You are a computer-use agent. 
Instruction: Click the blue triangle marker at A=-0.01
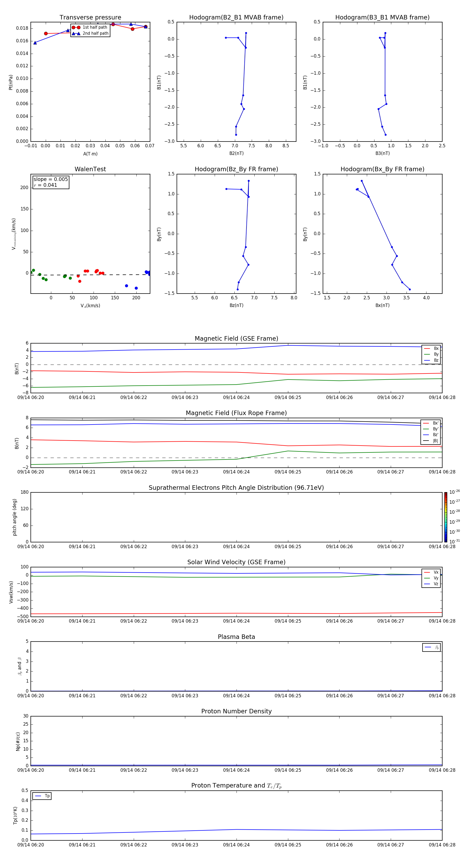pos(35,43)
